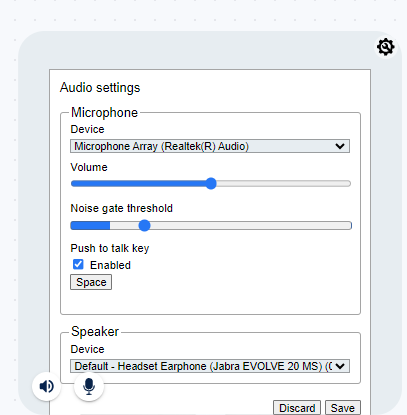
Task: Click the Speaker section legend
Action: (x=95, y=331)
